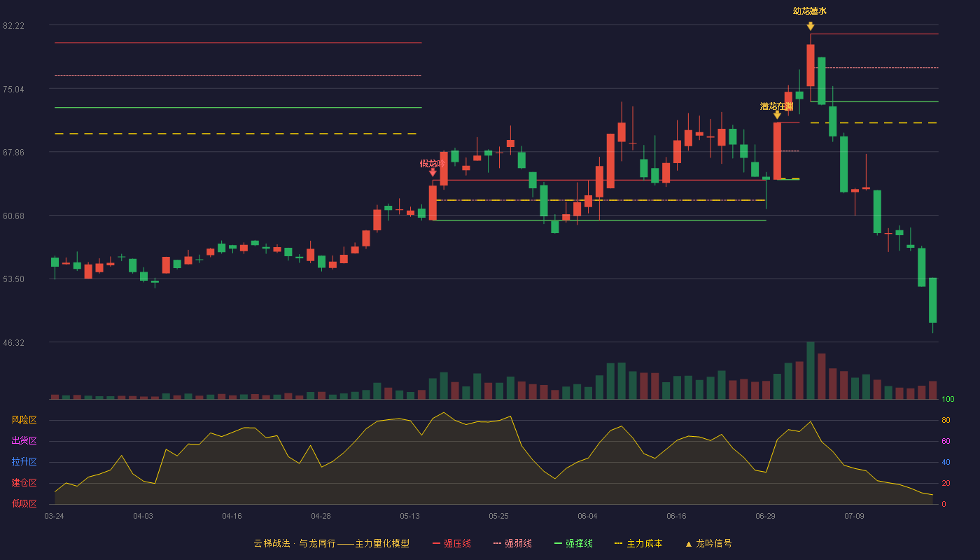Click the 03-24 date axis label
Screen dimensions: 980x560
pyautogui.click(x=54, y=516)
